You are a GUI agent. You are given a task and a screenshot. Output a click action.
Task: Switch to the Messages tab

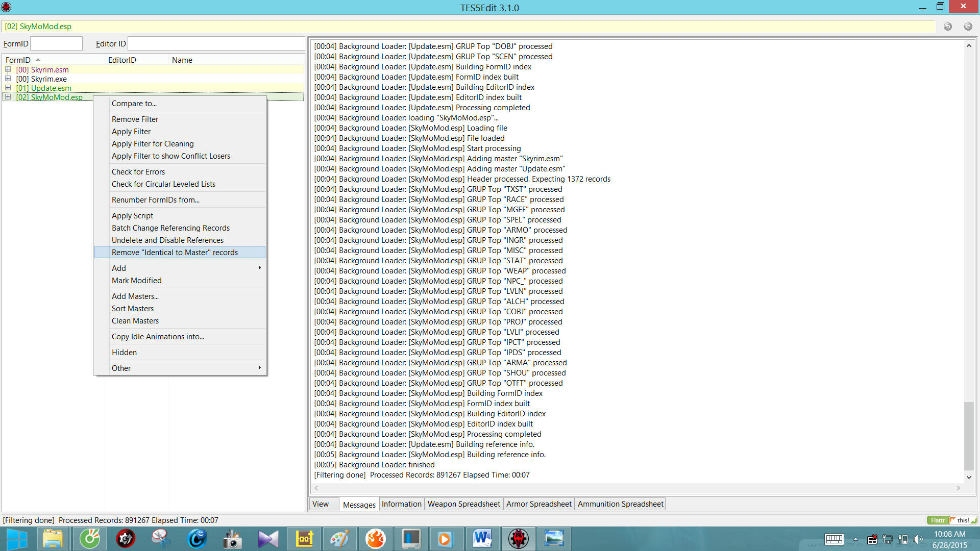(359, 504)
